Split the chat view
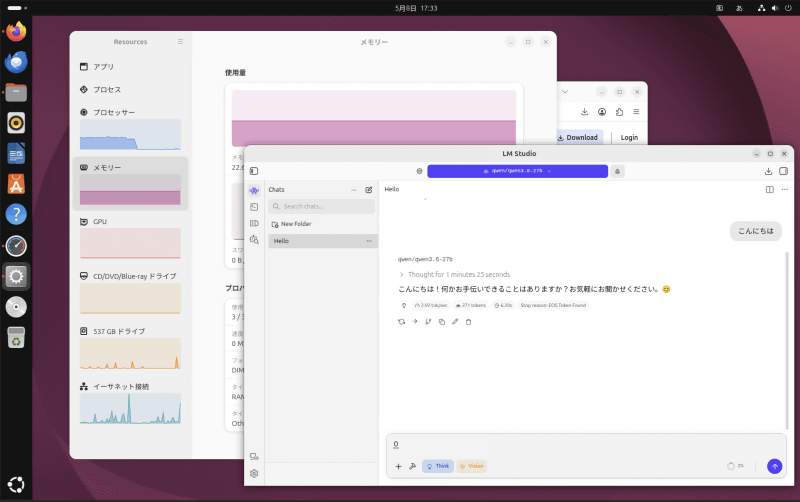Image resolution: width=800 pixels, height=502 pixels. [770, 189]
